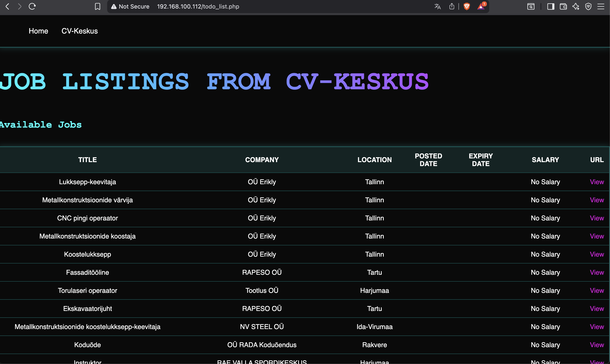Select the Lukksepp-keevitaja title cell

point(88,182)
